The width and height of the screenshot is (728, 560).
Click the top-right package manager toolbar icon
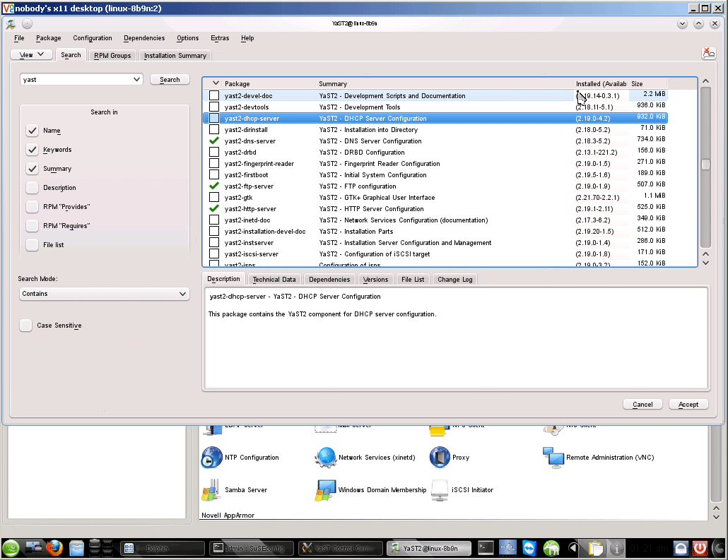tap(708, 54)
